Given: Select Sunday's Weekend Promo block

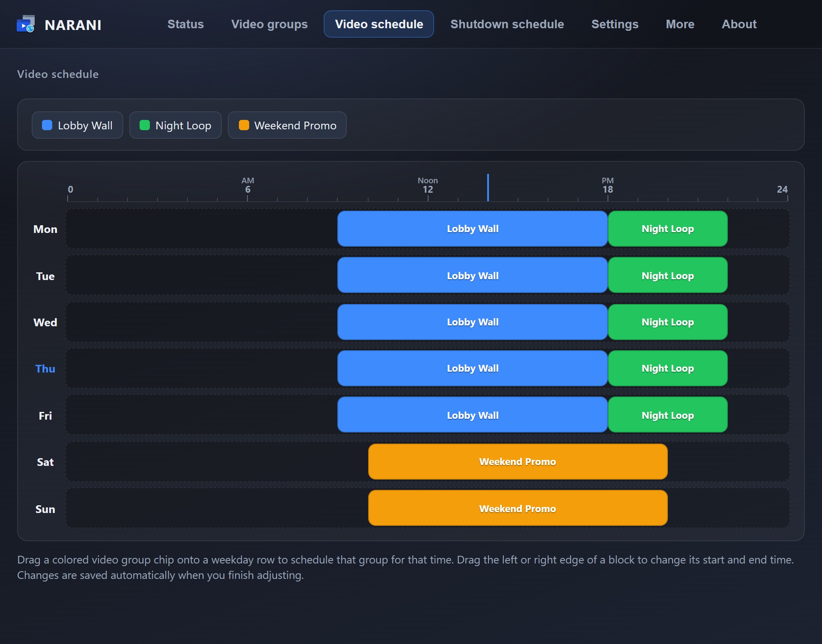Looking at the screenshot, I should (518, 509).
